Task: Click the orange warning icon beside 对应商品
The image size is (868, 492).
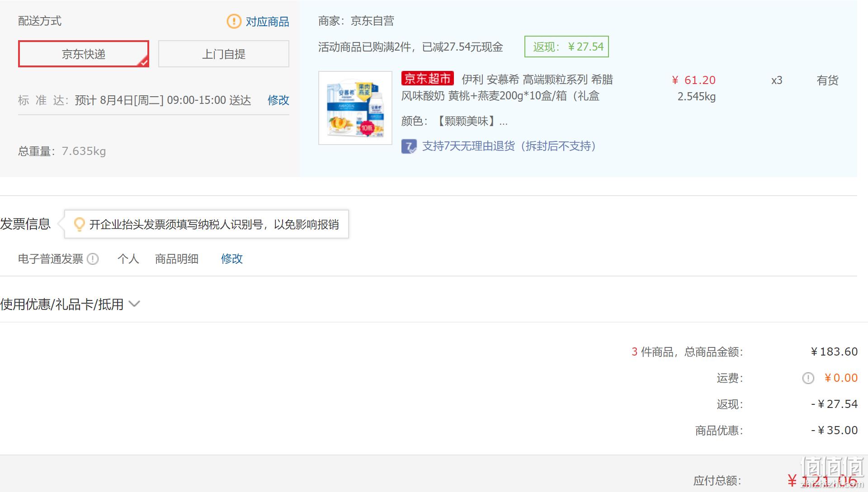Action: click(234, 21)
